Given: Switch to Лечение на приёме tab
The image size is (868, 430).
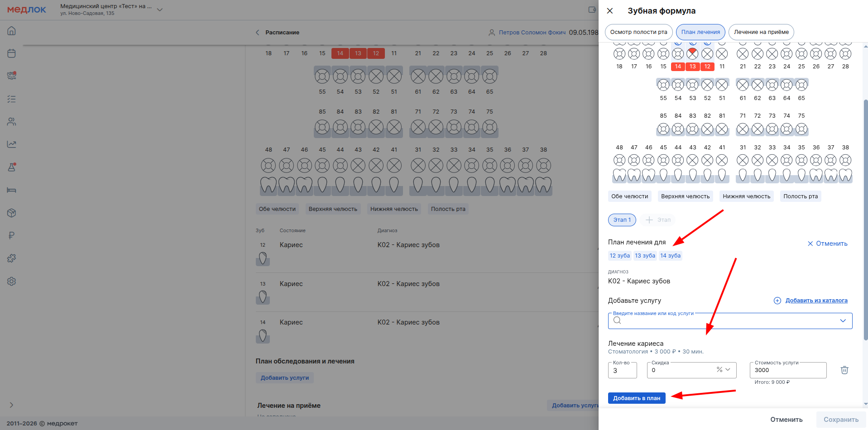Looking at the screenshot, I should point(761,32).
